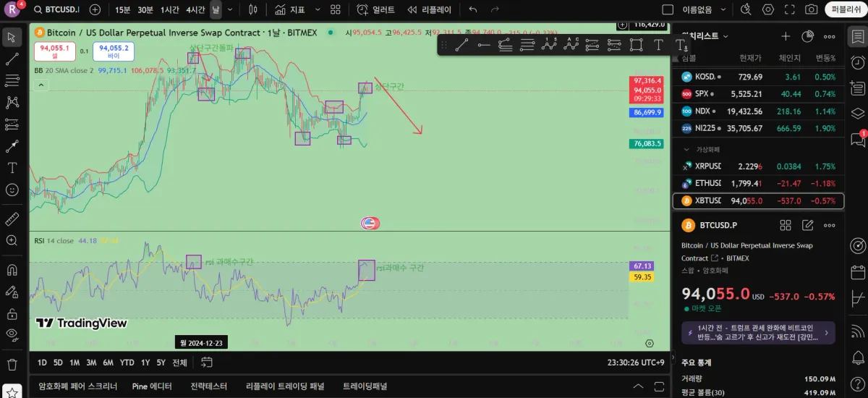Select rectangle shape in floating drawing toolbar

[636, 45]
